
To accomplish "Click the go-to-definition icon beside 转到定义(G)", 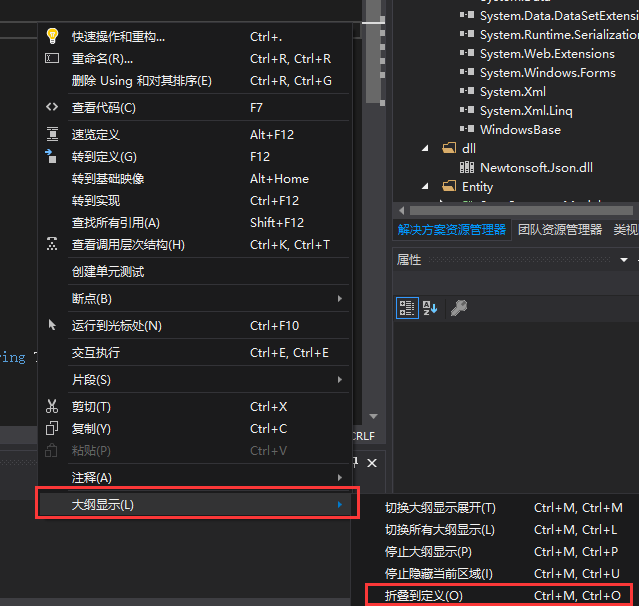I will click(x=51, y=156).
